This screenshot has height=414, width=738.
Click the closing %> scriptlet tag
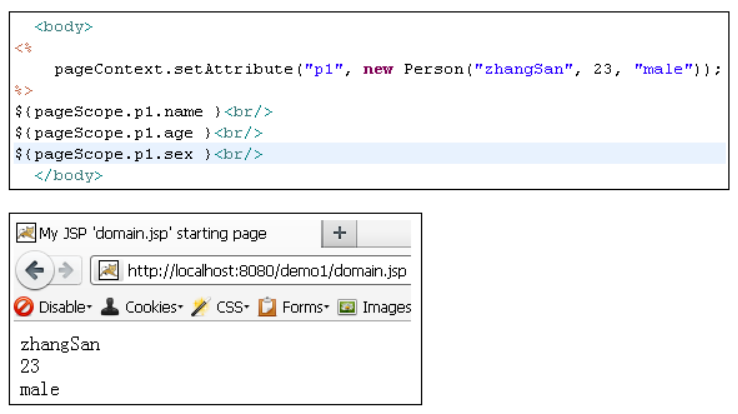coord(23,90)
